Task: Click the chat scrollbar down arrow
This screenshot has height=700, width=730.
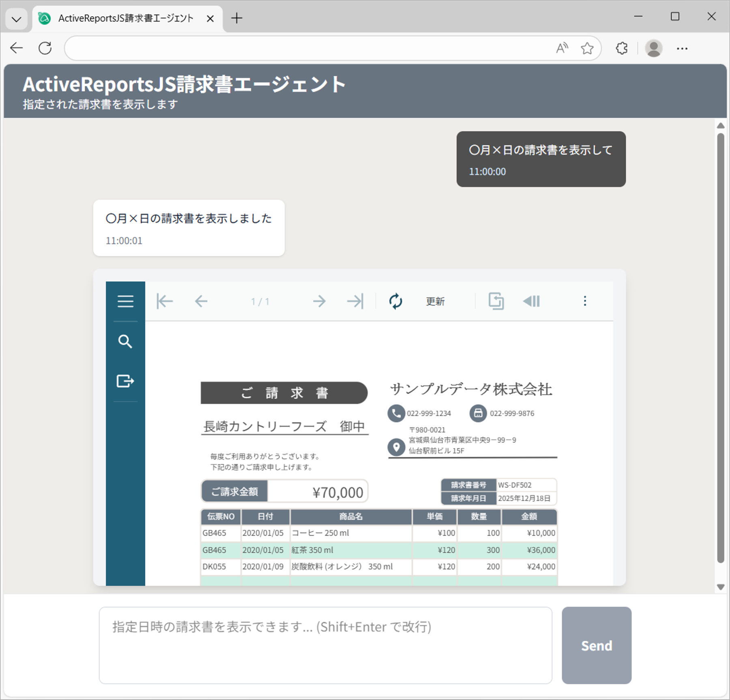Action: tap(721, 587)
